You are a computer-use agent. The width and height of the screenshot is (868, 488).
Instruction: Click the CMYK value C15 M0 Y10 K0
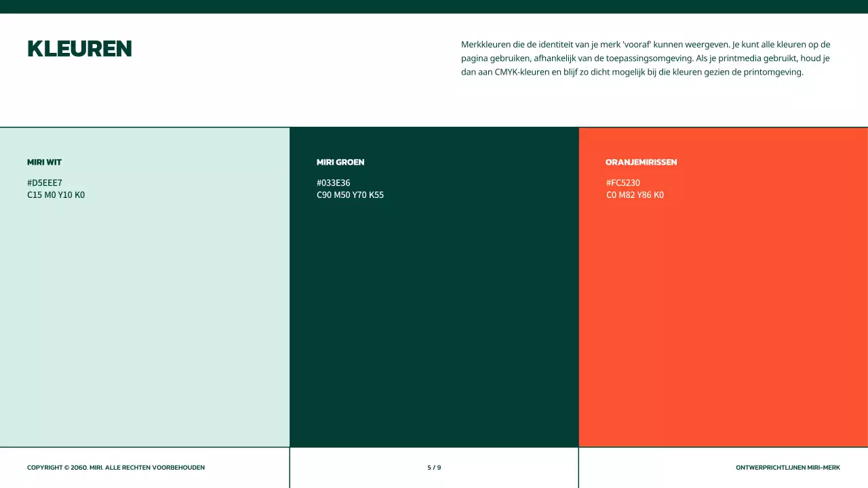click(56, 195)
